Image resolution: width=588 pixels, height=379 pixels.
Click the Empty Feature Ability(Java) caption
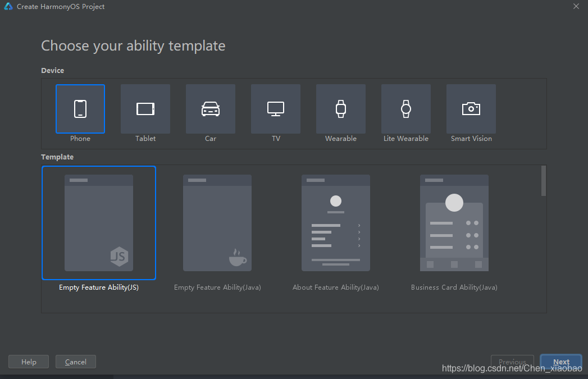(217, 287)
